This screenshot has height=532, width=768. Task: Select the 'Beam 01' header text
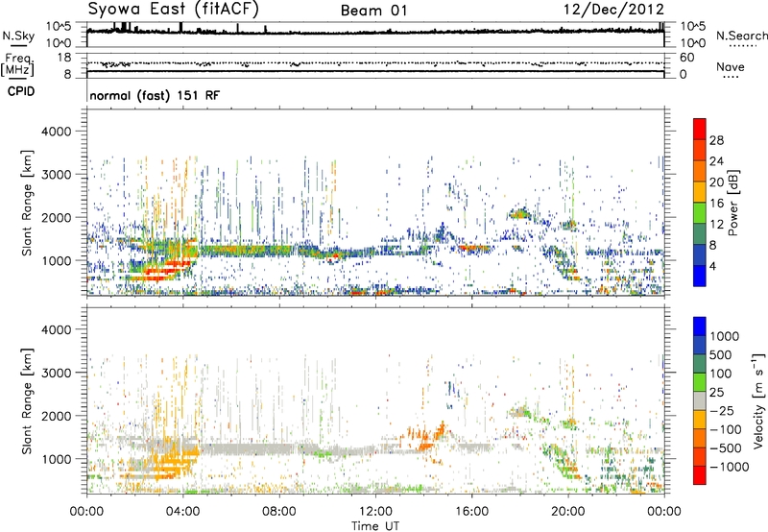(x=373, y=11)
